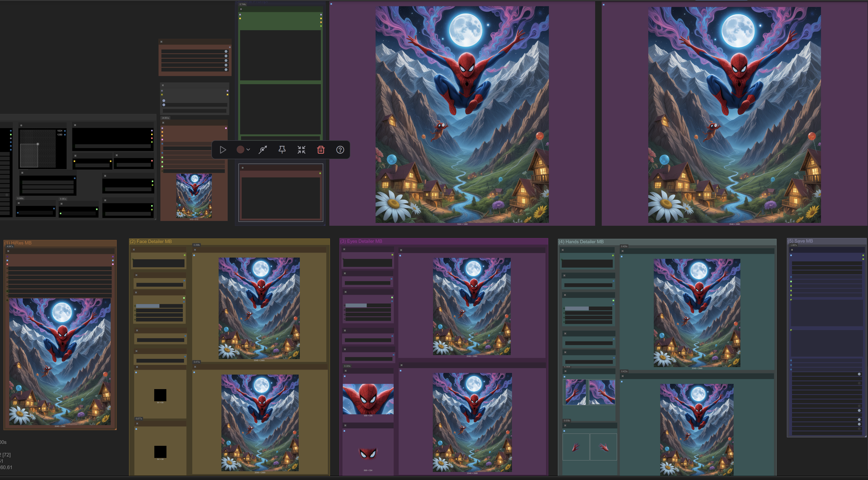Toggle the topmost switch in the Save MB node
Viewport: 868px width, 480px height.
859,374
